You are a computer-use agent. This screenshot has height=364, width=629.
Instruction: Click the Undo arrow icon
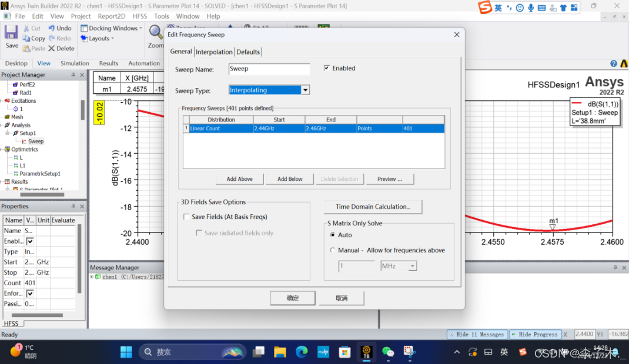[52, 28]
